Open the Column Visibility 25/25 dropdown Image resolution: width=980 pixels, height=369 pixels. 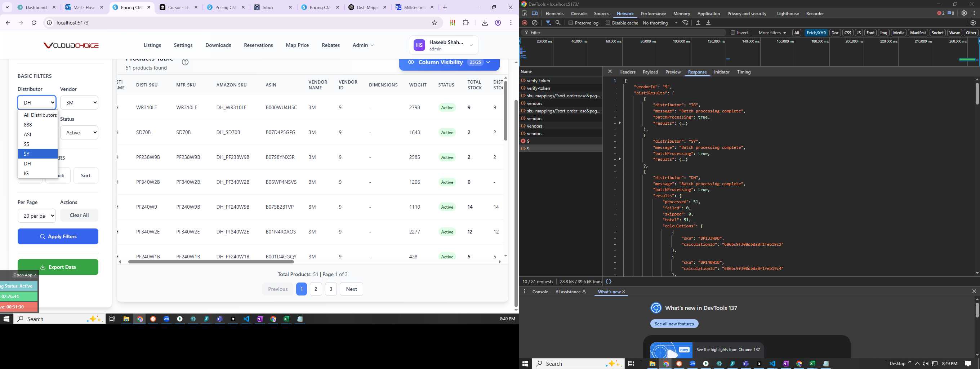(x=449, y=63)
